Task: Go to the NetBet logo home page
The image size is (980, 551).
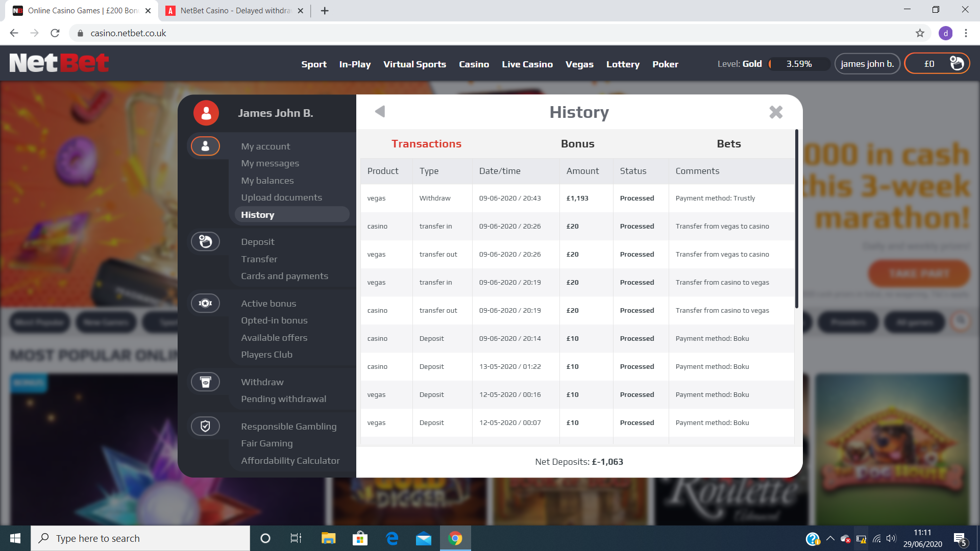Action: click(x=59, y=63)
